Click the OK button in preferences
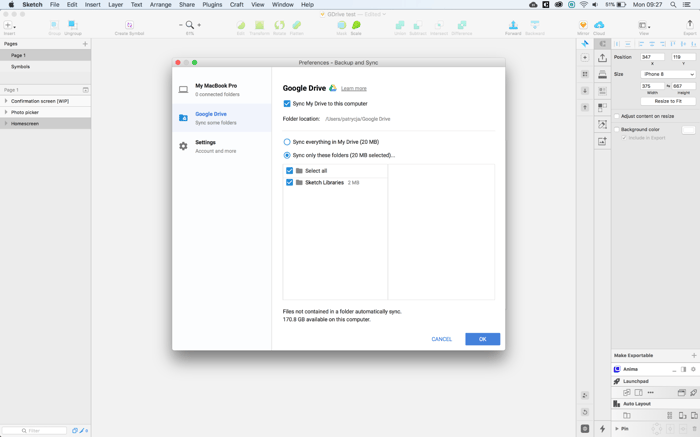Screen dimensions: 700x437 482,339
